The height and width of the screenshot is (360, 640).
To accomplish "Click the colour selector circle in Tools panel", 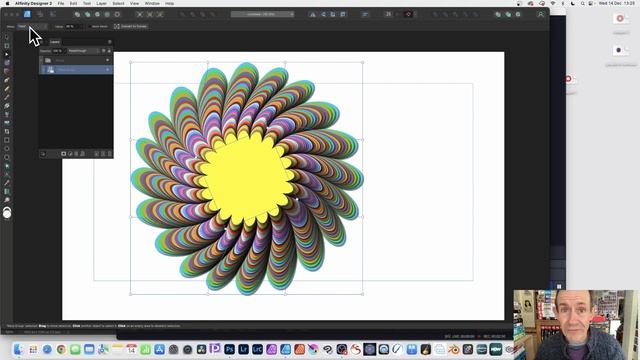I will coord(7,213).
